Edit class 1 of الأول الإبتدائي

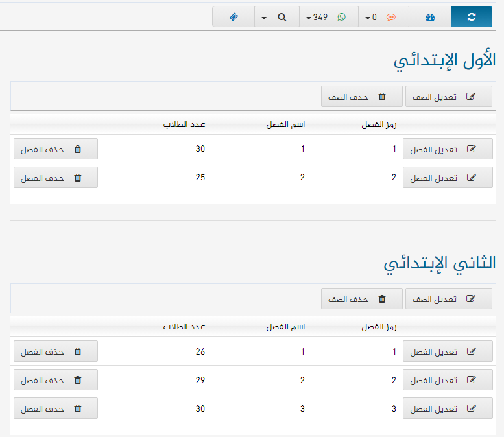(x=448, y=149)
